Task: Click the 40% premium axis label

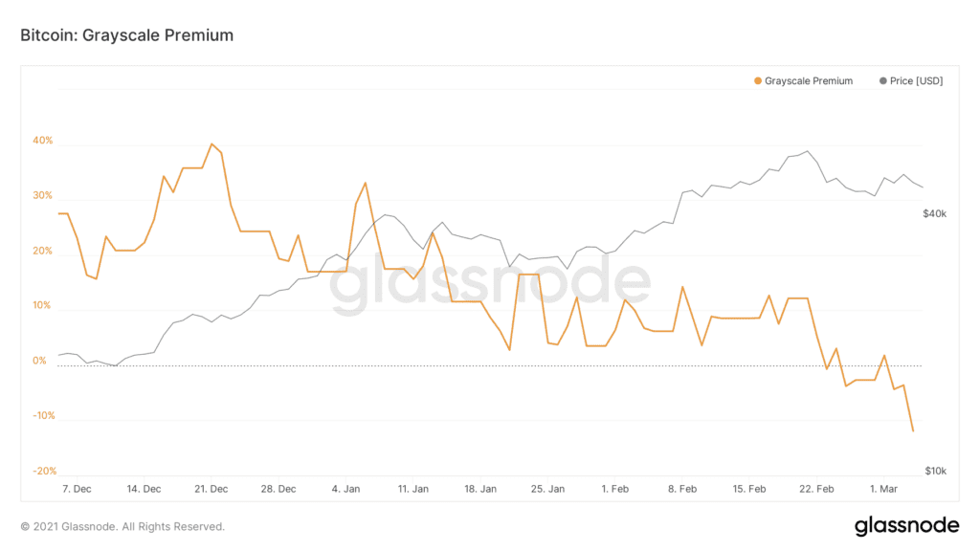Action: pyautogui.click(x=44, y=141)
